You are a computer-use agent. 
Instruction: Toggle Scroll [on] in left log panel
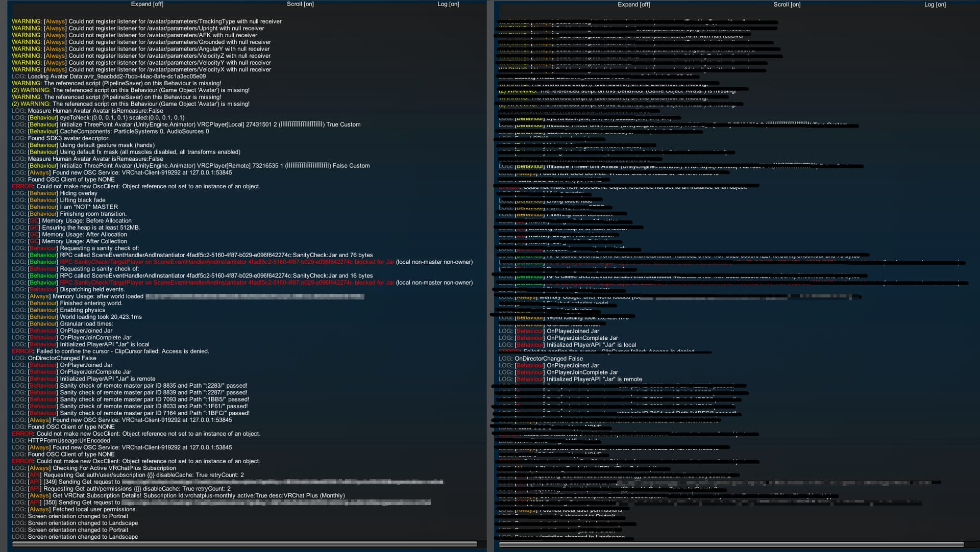(300, 4)
